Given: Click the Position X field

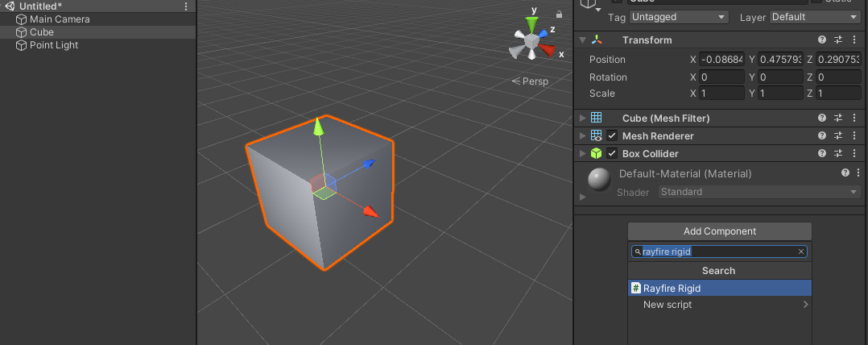Looking at the screenshot, I should coord(721,60).
